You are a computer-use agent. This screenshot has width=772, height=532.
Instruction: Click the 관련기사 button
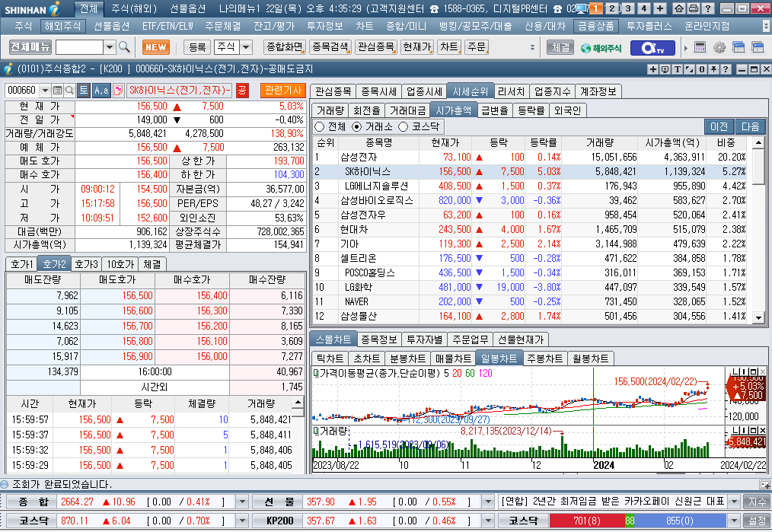(x=283, y=90)
